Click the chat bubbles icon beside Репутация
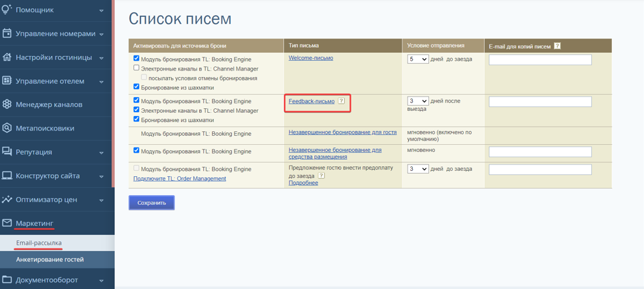The height and width of the screenshot is (289, 644). click(x=7, y=152)
